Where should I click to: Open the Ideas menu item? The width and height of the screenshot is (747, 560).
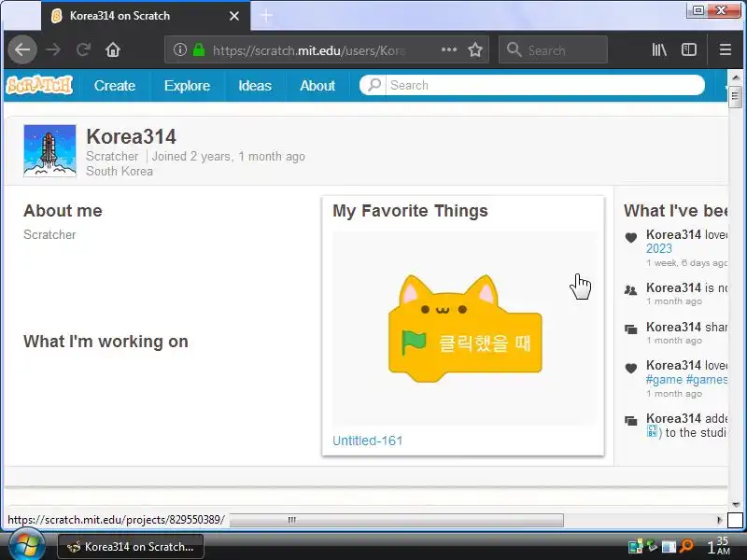coord(255,86)
